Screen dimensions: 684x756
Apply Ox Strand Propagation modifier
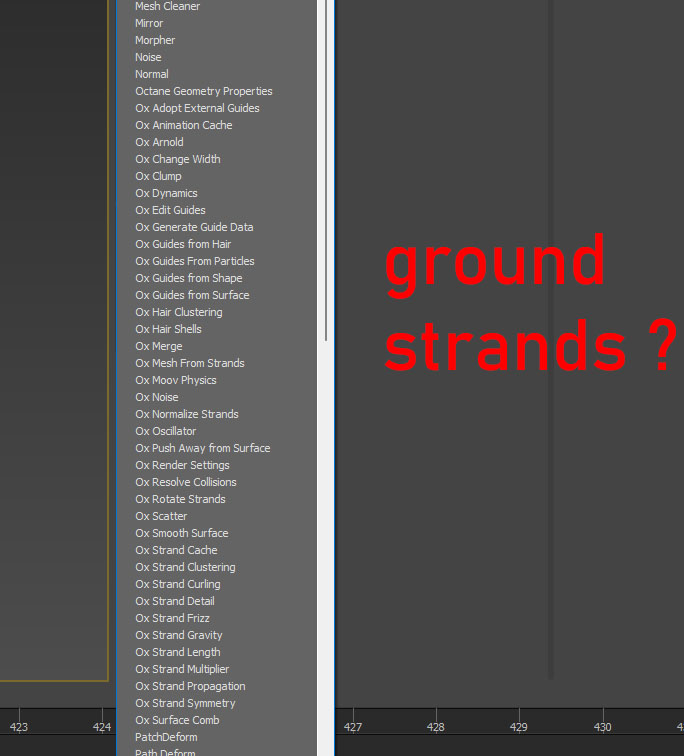(x=190, y=686)
